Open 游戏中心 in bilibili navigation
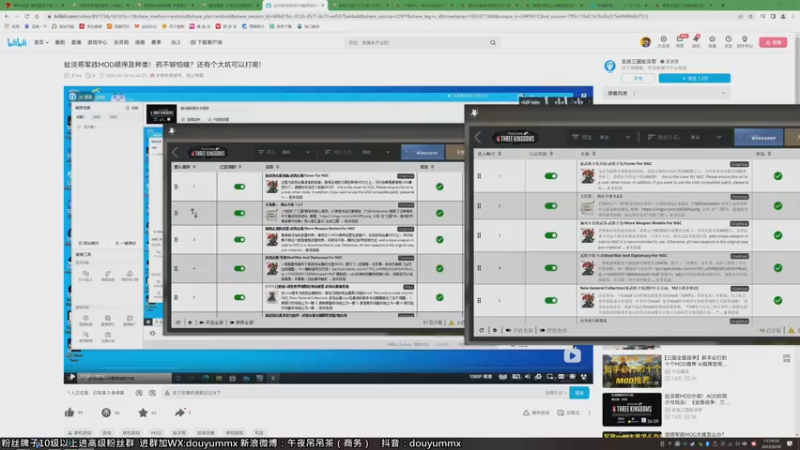 (x=97, y=42)
